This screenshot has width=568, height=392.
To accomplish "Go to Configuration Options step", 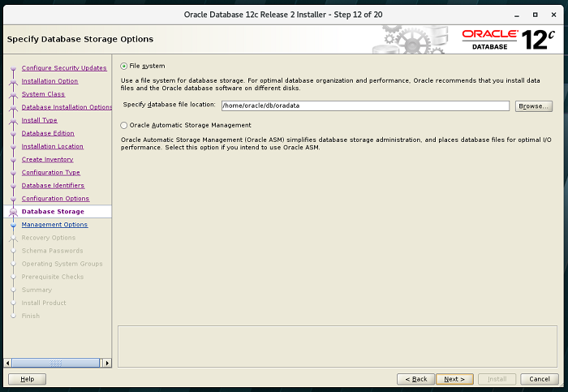I will 55,198.
